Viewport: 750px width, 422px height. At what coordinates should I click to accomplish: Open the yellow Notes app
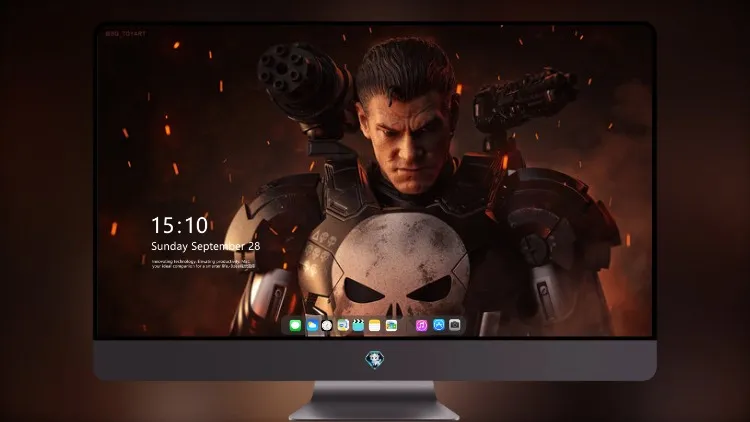click(x=375, y=326)
